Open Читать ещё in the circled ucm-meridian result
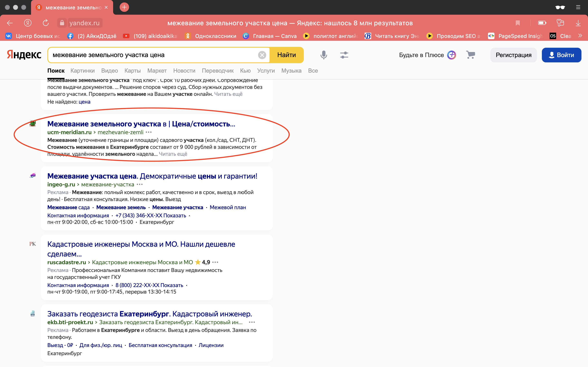Viewport: 588px width, 367px height. coord(173,154)
